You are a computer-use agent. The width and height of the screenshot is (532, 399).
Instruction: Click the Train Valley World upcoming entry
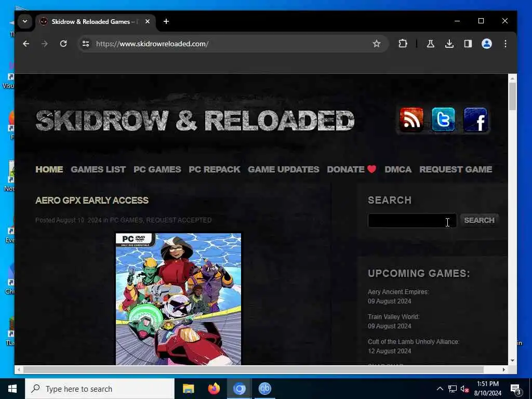pyautogui.click(x=394, y=317)
